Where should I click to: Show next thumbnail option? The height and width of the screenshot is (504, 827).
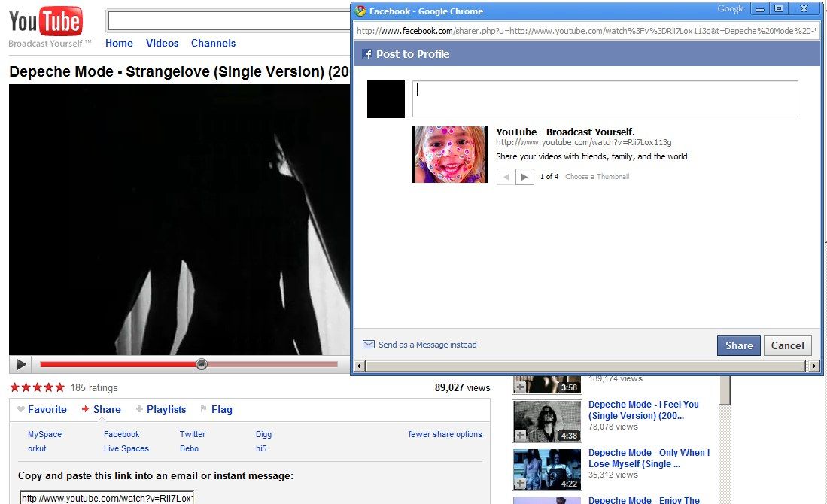[524, 177]
